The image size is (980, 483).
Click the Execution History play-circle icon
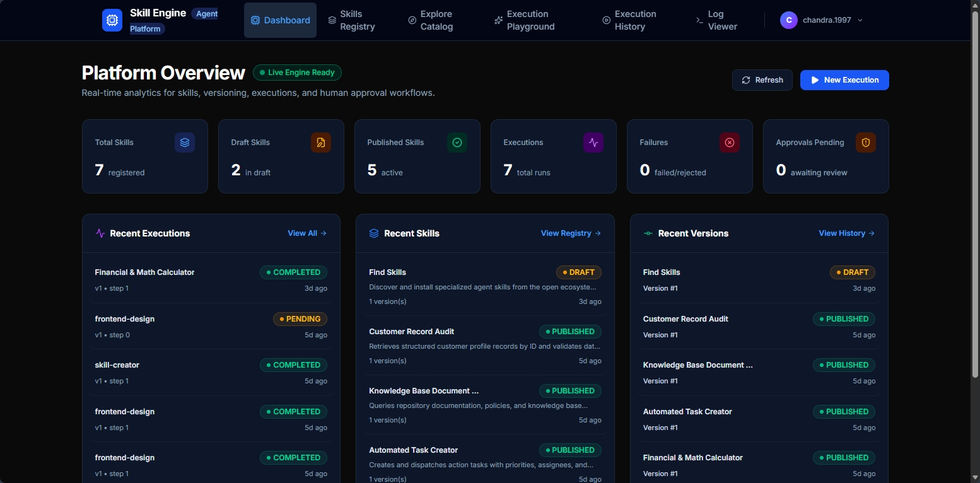[607, 20]
